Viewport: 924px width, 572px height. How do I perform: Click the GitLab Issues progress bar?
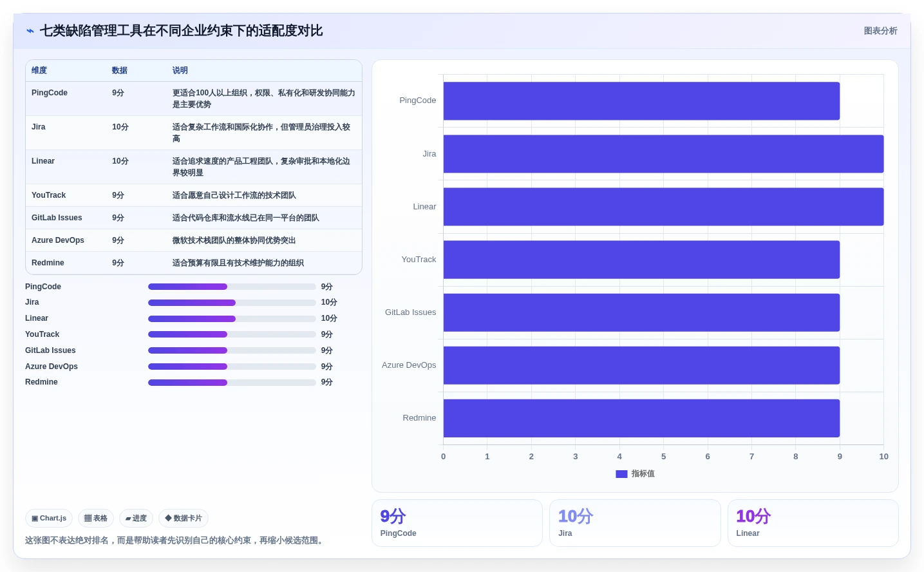coord(232,350)
